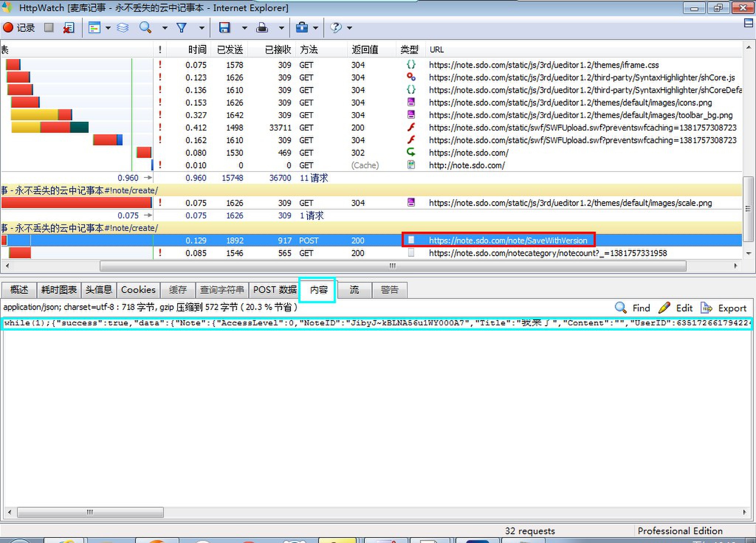Switch to the Cookies tab
The height and width of the screenshot is (543, 756).
[138, 290]
